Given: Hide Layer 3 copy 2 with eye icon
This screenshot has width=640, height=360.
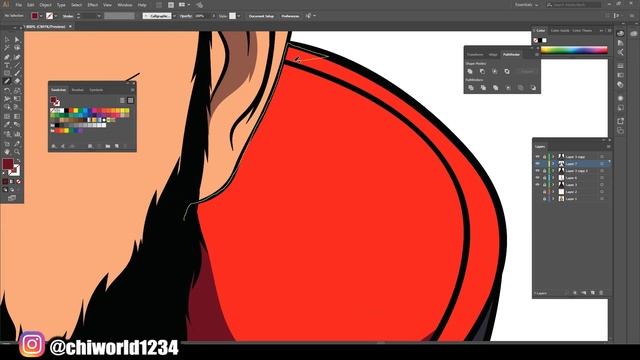Looking at the screenshot, I should tap(538, 171).
